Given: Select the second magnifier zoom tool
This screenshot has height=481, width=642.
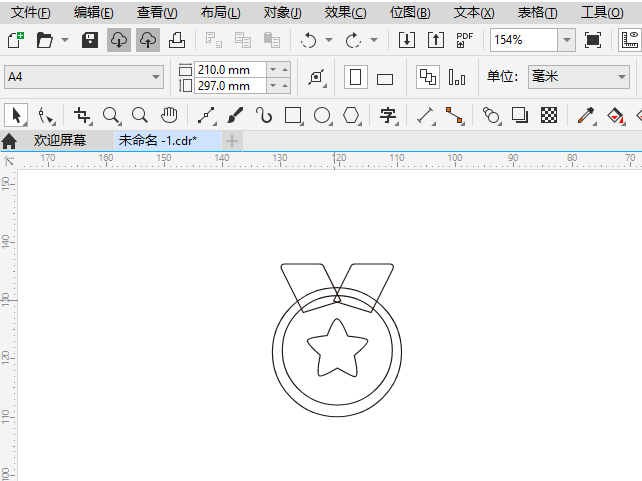Looking at the screenshot, I should (x=140, y=115).
